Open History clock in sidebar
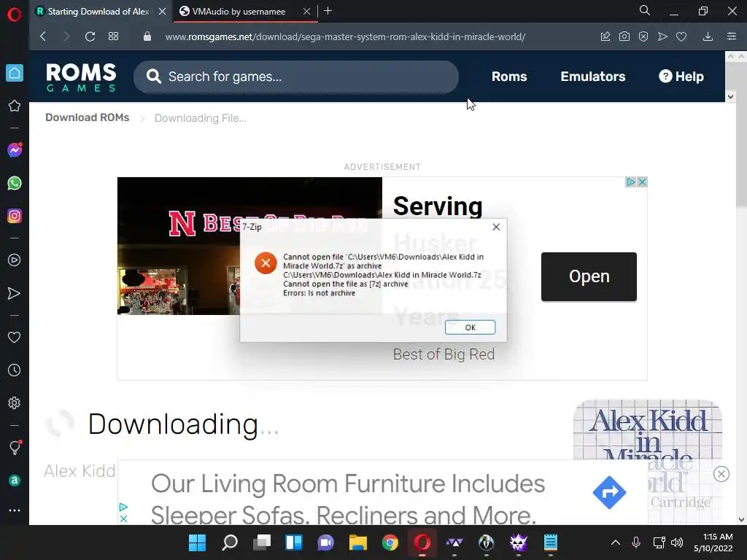The width and height of the screenshot is (747, 560). (15, 370)
